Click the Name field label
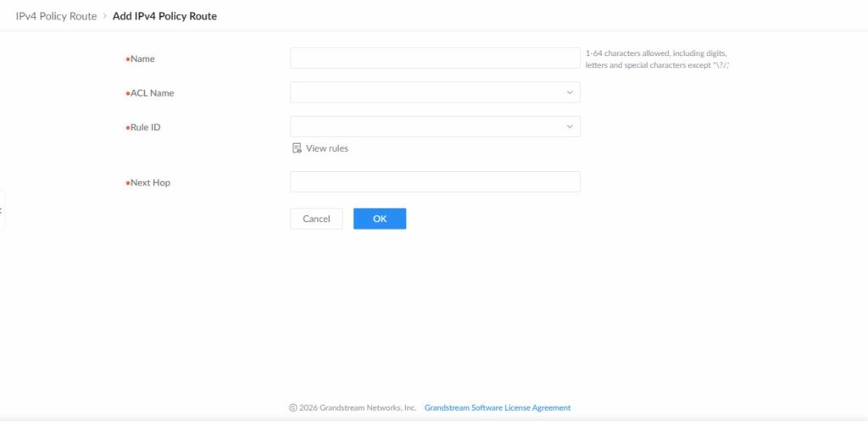 pyautogui.click(x=142, y=58)
